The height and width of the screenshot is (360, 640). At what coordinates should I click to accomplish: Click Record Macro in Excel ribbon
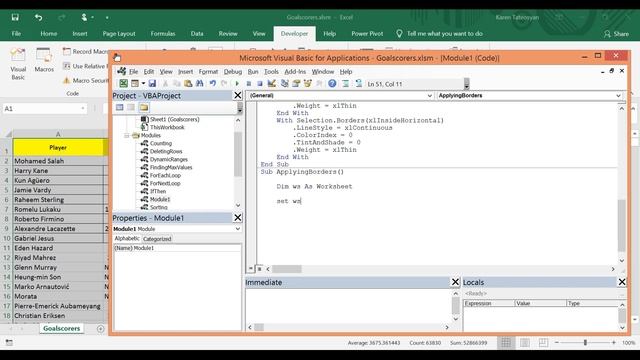point(85,51)
